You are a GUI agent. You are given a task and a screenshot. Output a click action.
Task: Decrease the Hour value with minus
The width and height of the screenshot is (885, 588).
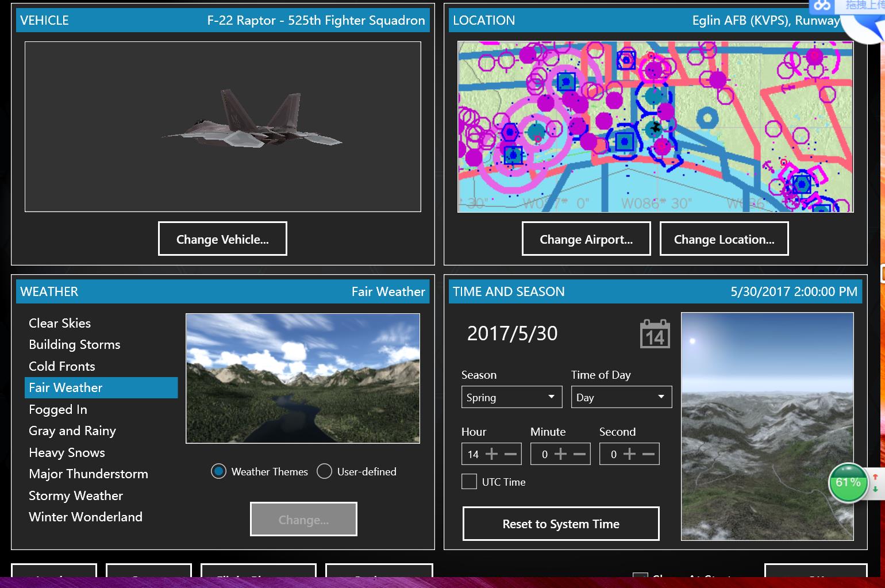click(510, 454)
